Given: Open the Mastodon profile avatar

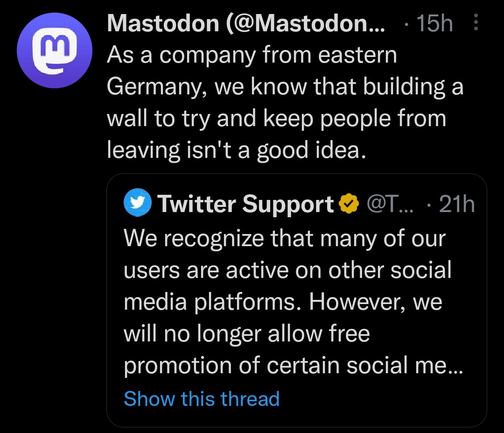Looking at the screenshot, I should tap(54, 50).
